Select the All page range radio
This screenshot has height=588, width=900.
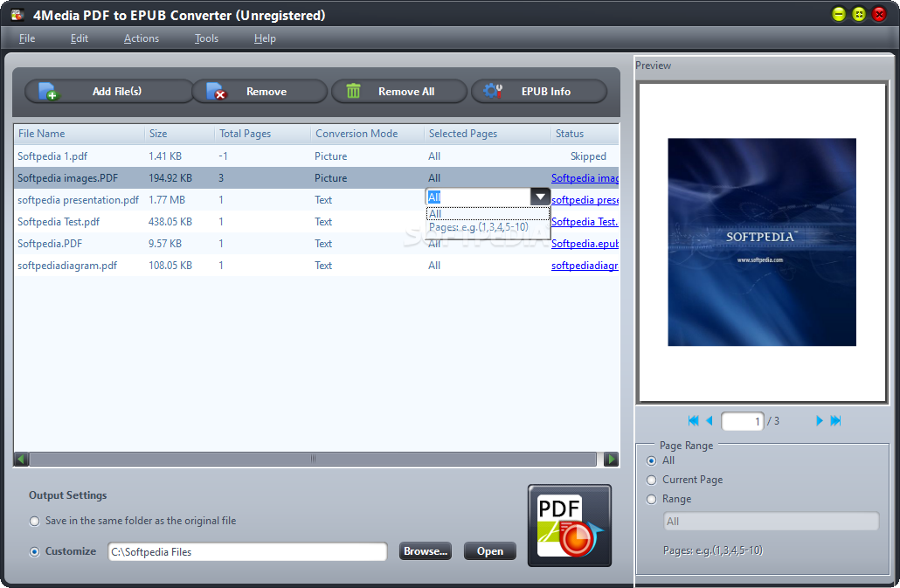pyautogui.click(x=651, y=460)
